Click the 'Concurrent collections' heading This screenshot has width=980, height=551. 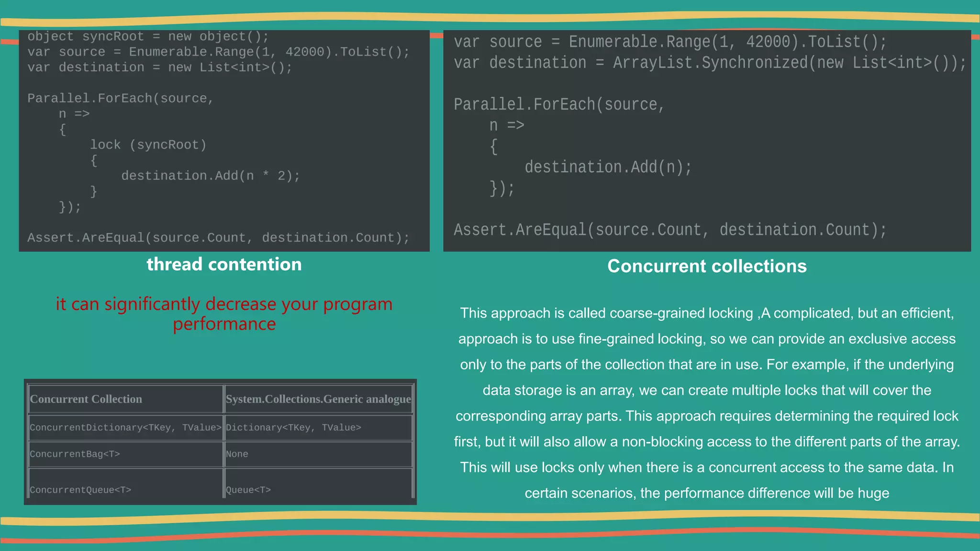(x=707, y=266)
